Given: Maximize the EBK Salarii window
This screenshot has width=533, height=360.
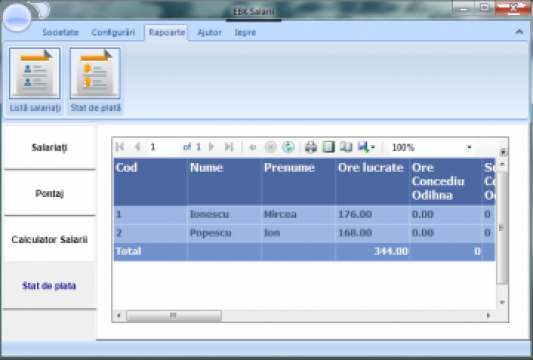Looking at the screenshot, I should click(x=485, y=8).
